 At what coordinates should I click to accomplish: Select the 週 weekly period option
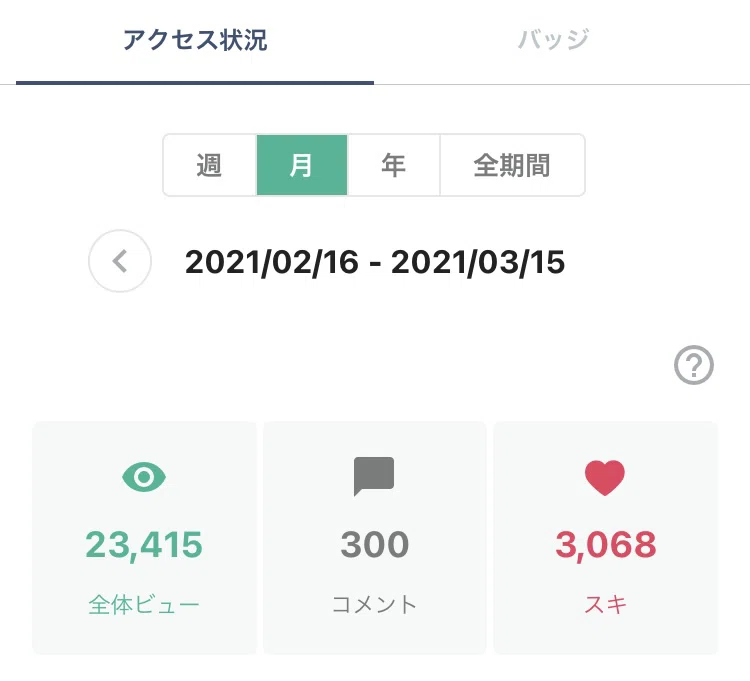pyautogui.click(x=210, y=165)
